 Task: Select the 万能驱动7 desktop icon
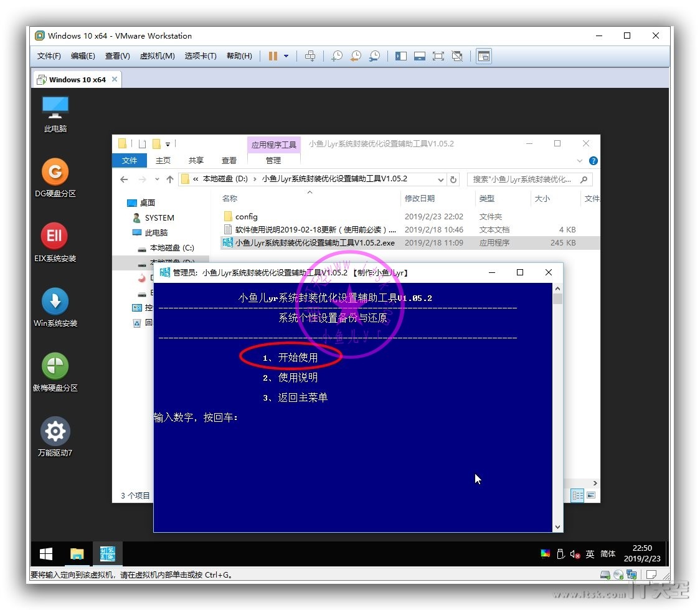click(55, 437)
